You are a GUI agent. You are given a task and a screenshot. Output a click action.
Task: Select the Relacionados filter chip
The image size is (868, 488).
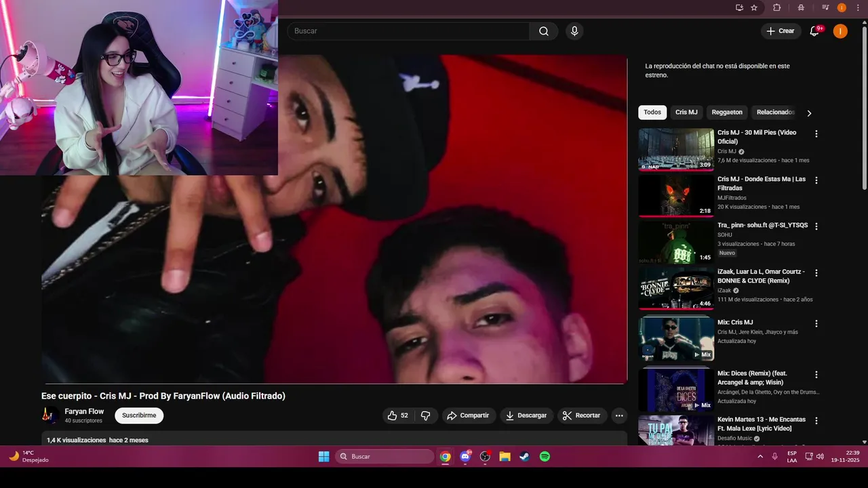pyautogui.click(x=775, y=113)
